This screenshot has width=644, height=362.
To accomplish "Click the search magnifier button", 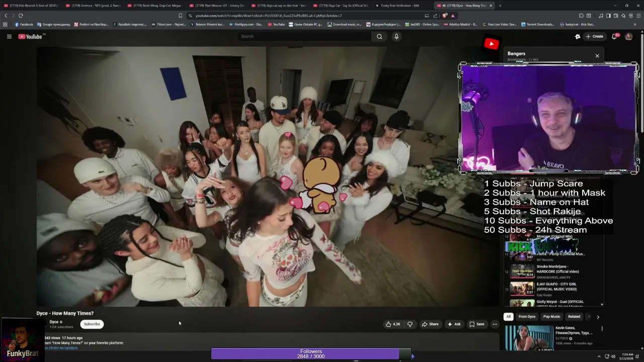I will (x=379, y=36).
